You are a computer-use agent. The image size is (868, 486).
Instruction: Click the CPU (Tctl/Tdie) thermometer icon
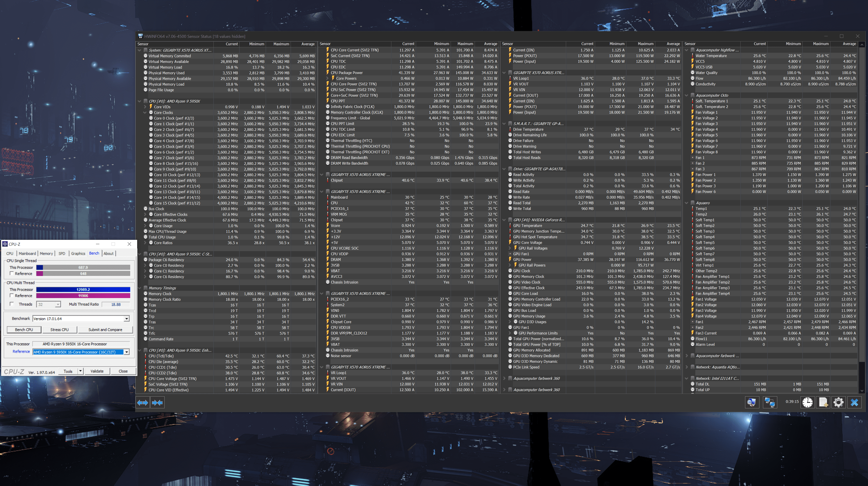[146, 356]
